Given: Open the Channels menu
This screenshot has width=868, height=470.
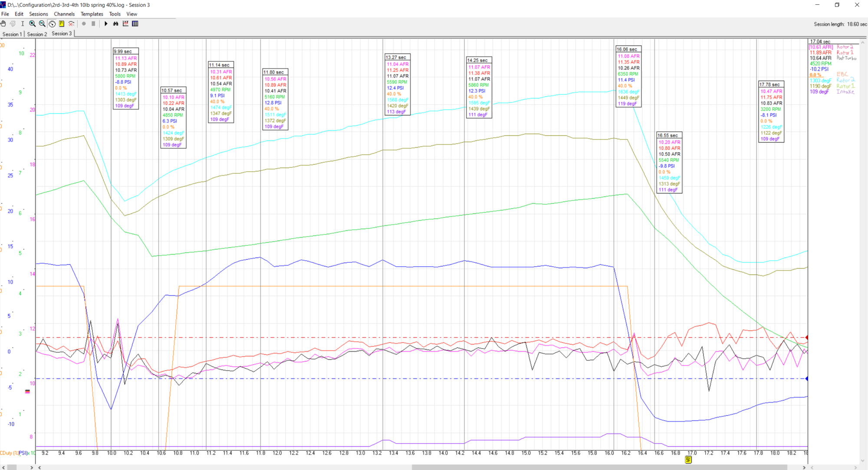Looking at the screenshot, I should coord(64,14).
